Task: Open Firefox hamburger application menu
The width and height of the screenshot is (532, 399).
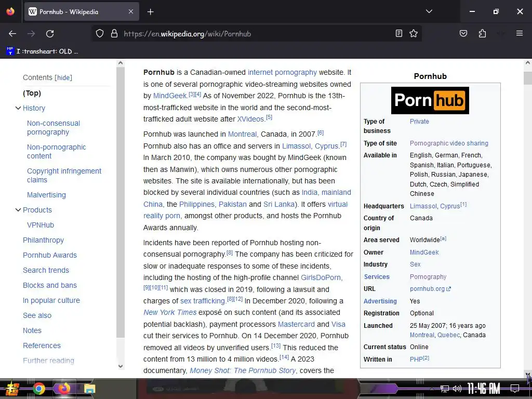Action: tap(520, 33)
